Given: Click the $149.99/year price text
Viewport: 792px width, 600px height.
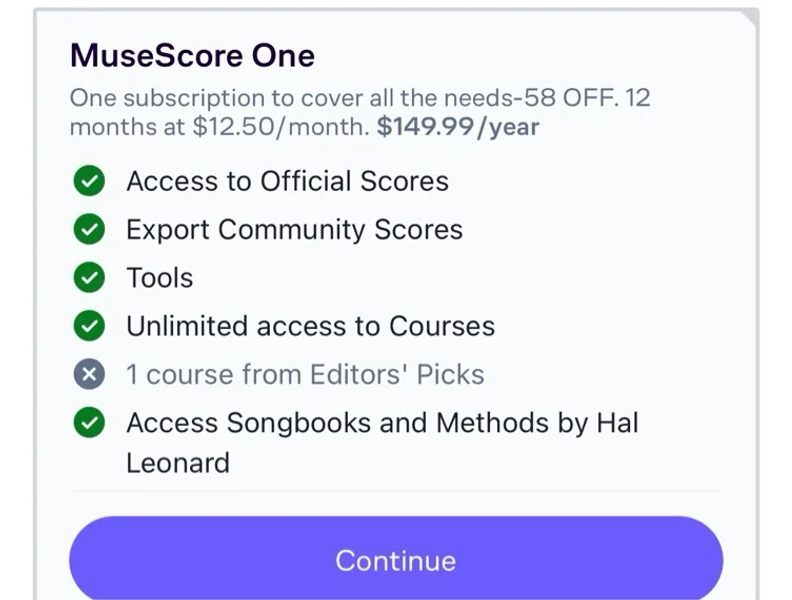Looking at the screenshot, I should tap(458, 126).
